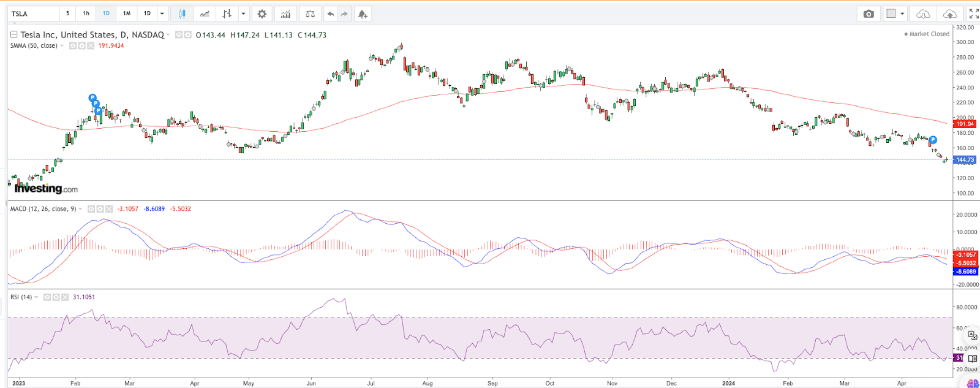Open chart style dropdown arrow

(244, 13)
